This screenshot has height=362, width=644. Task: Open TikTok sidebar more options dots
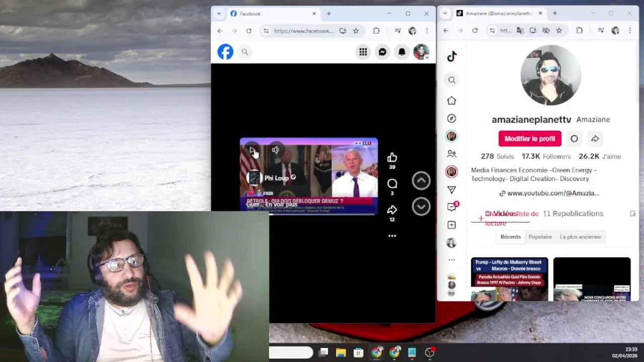click(451, 260)
